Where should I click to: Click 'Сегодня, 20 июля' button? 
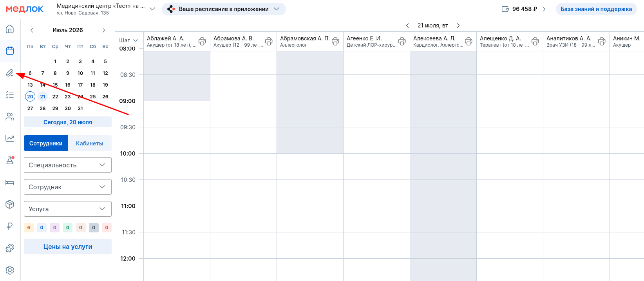[68, 122]
